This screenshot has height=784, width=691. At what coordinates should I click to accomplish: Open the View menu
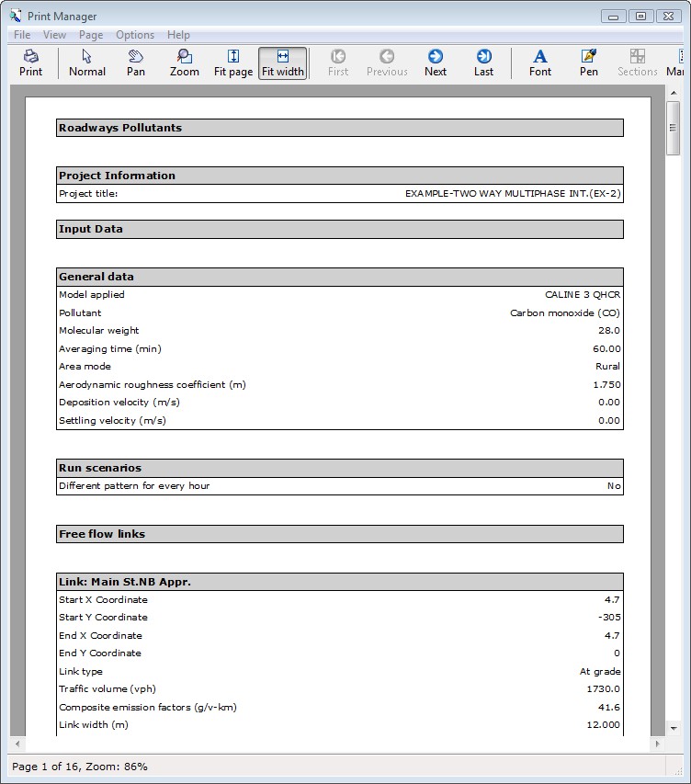point(54,35)
